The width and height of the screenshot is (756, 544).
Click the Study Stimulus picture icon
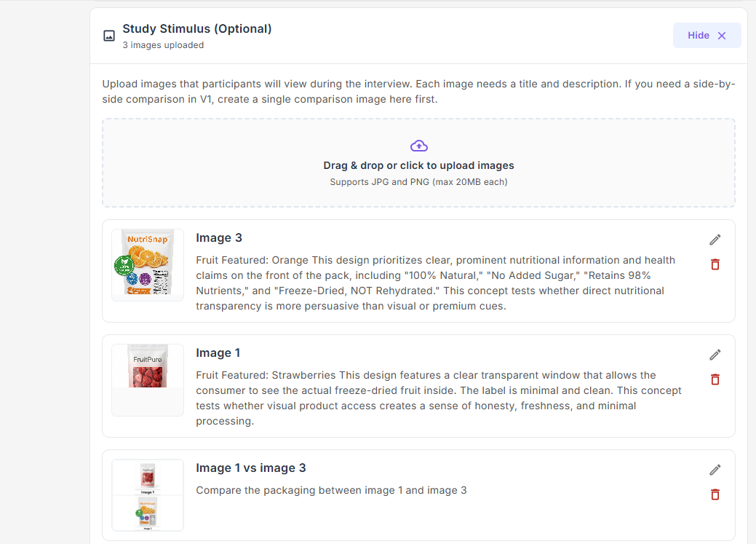109,36
